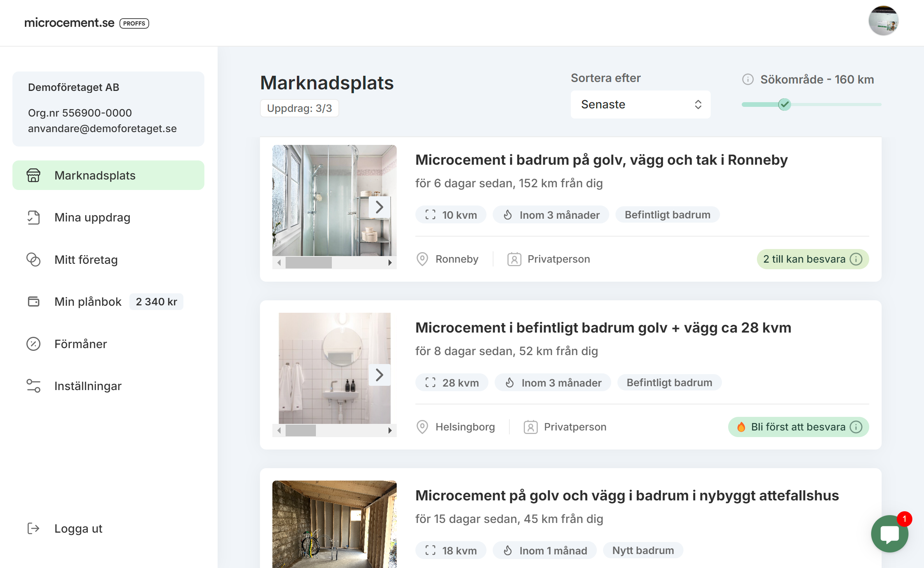Open listing about nybyggt attefallshus
This screenshot has width=924, height=568.
pos(627,496)
